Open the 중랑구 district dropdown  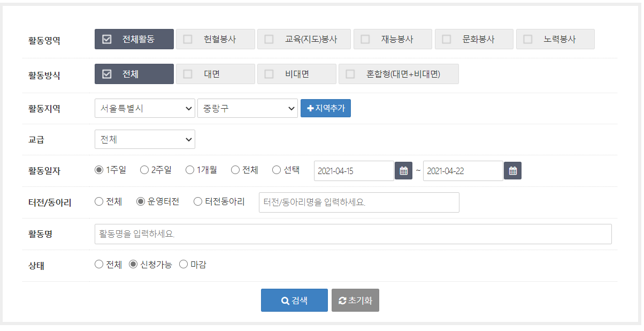pyautogui.click(x=247, y=108)
